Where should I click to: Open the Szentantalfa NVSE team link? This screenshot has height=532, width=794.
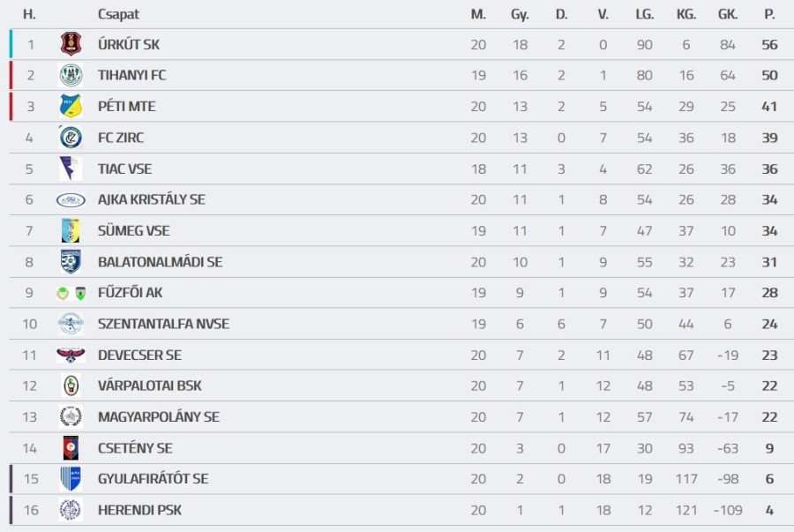coord(163,324)
